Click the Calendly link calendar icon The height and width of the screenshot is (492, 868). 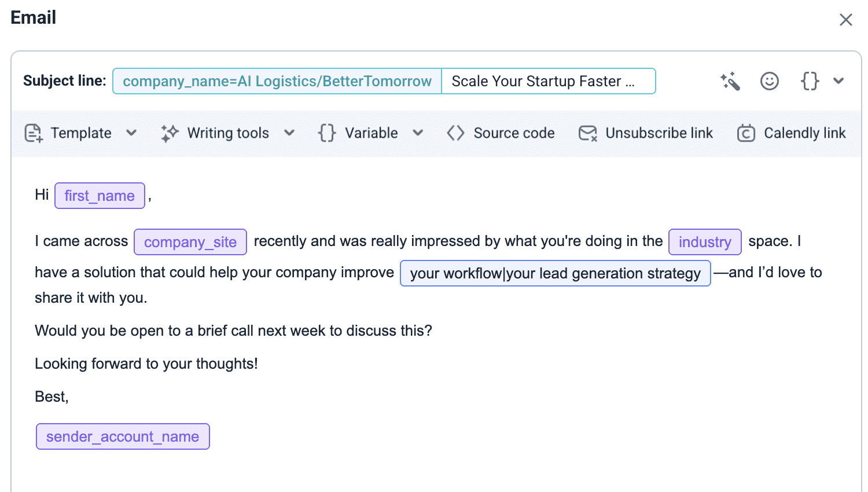[746, 133]
